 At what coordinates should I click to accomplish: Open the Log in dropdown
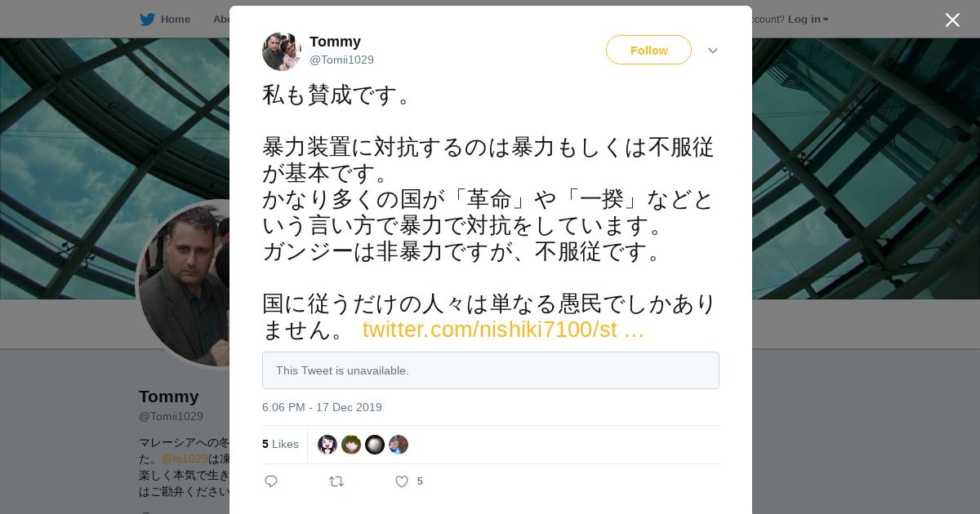808,20
